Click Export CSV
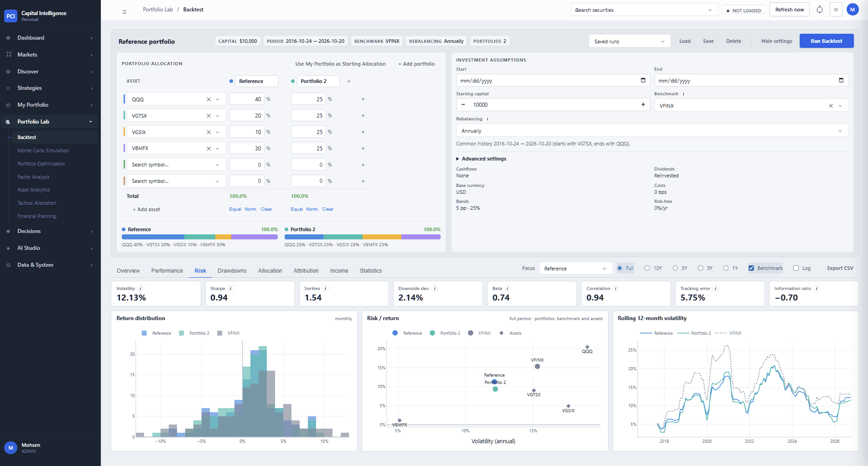The height and width of the screenshot is (466, 868). click(840, 268)
